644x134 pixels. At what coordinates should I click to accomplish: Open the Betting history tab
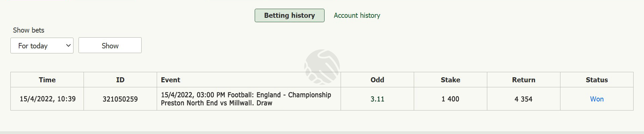coord(290,15)
